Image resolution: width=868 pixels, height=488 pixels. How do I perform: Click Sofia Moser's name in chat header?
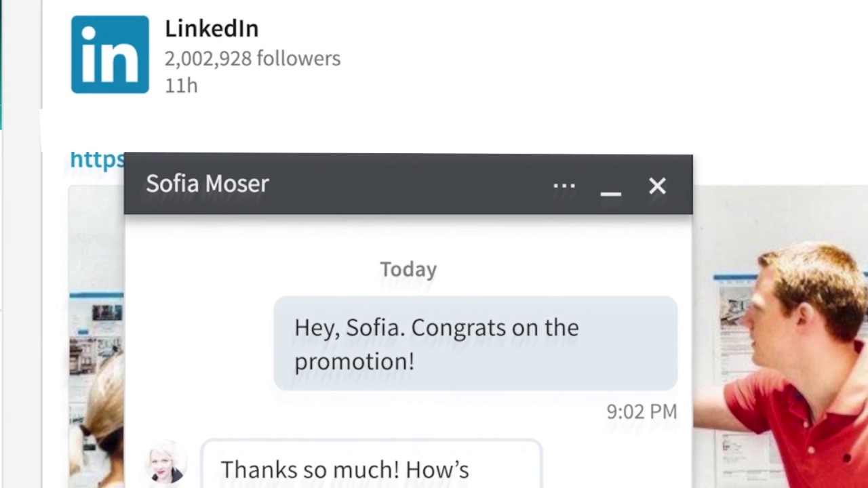click(208, 184)
